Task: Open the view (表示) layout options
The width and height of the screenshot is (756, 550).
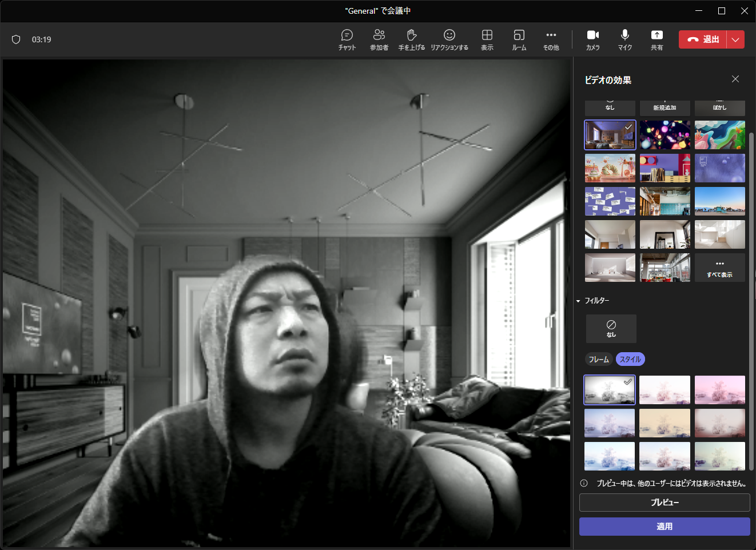Action: click(487, 39)
